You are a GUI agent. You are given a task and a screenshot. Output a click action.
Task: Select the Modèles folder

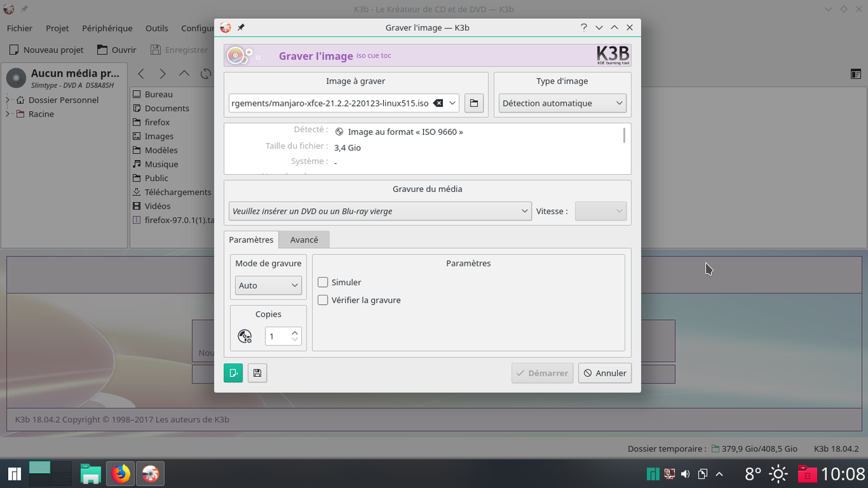(x=161, y=150)
